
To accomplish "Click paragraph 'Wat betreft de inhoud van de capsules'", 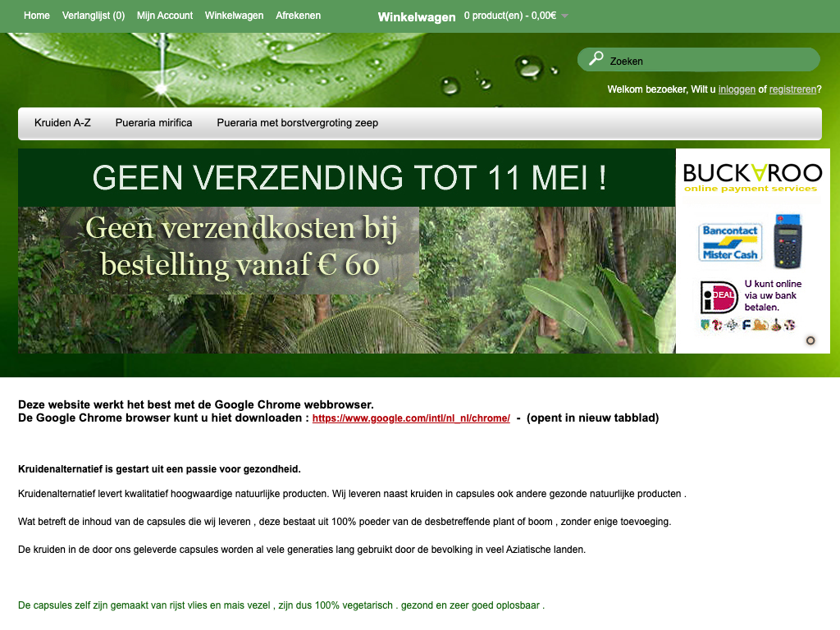I will pyautogui.click(x=345, y=522).
